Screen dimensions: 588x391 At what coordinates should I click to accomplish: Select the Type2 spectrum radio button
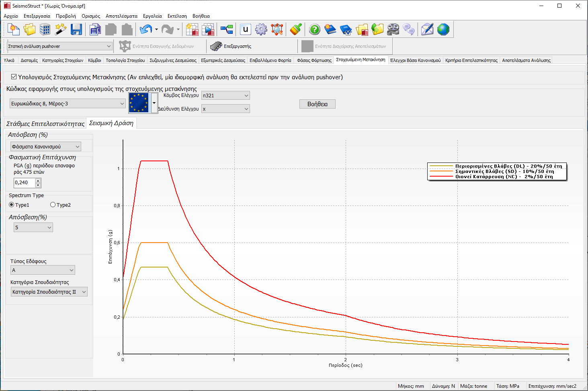point(53,205)
